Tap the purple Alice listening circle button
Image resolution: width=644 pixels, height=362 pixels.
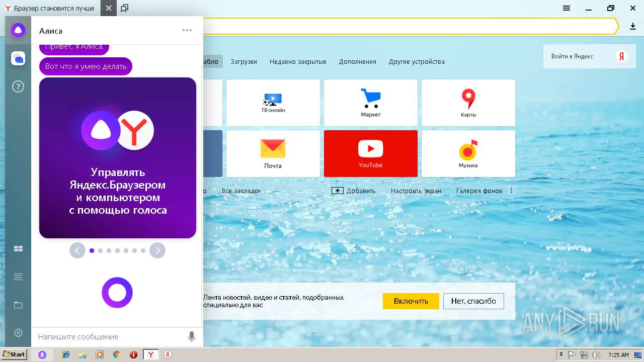pos(117,292)
